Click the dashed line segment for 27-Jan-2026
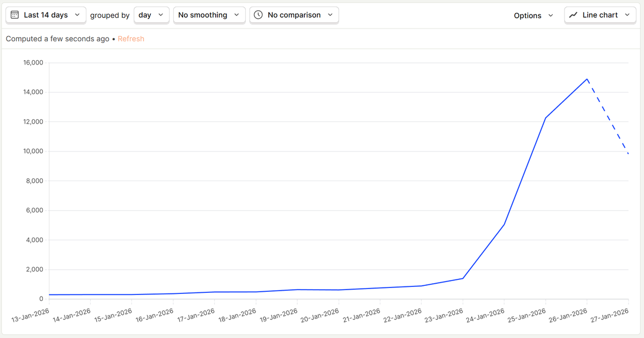 click(x=608, y=117)
